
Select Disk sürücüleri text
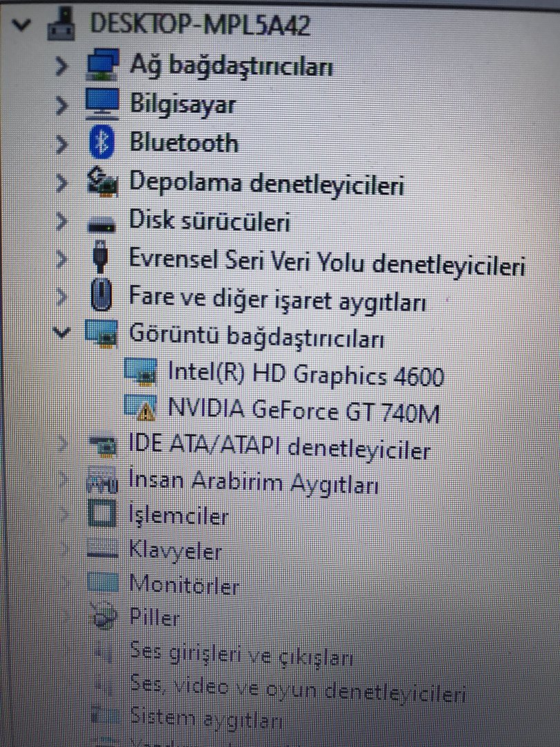[209, 221]
